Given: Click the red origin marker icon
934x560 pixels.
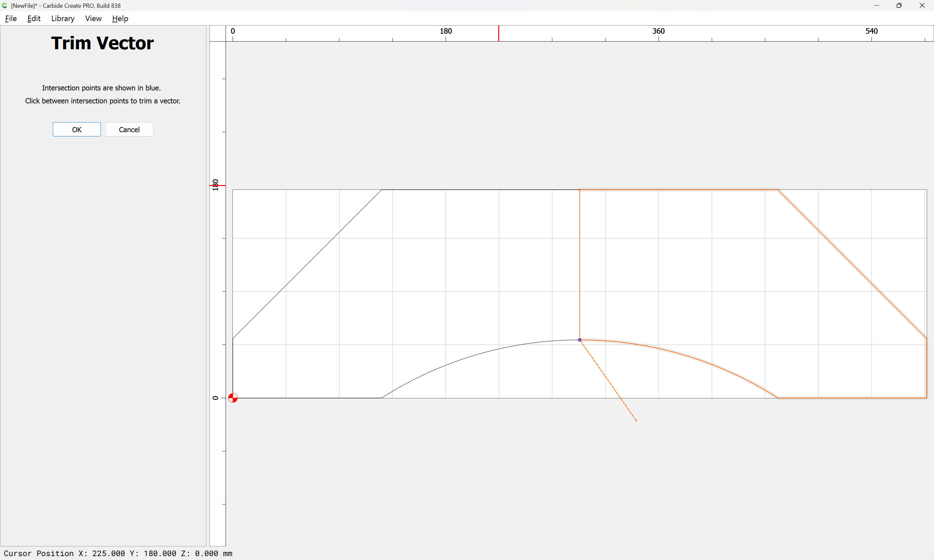Looking at the screenshot, I should tap(233, 398).
